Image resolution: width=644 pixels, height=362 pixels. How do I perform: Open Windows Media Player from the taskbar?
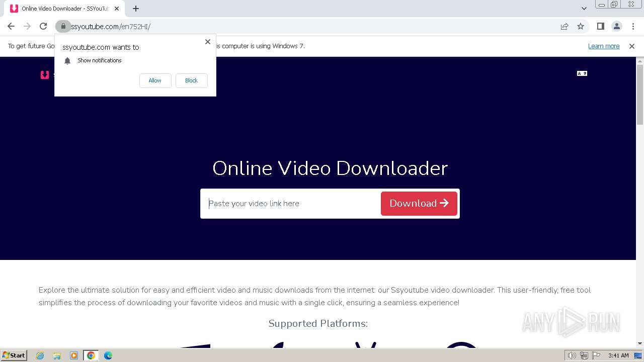click(x=74, y=355)
